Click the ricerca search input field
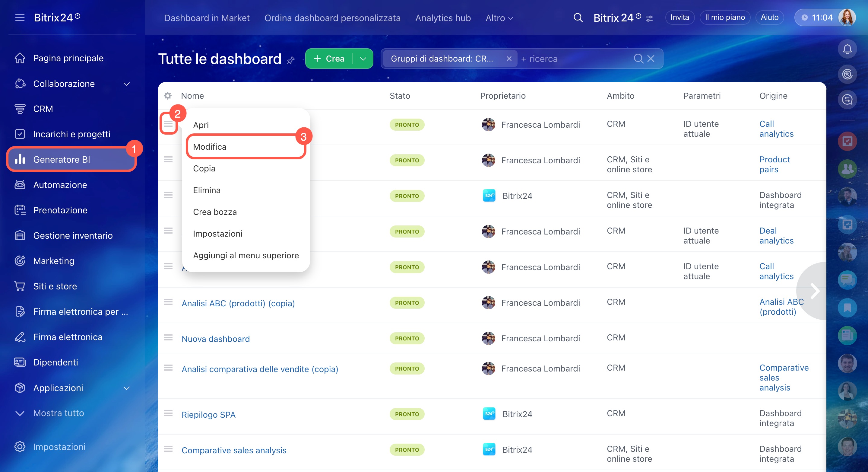The image size is (868, 472). [x=573, y=59]
